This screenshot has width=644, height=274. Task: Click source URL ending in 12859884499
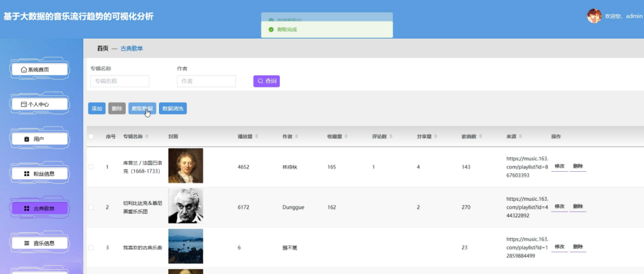tap(528, 248)
